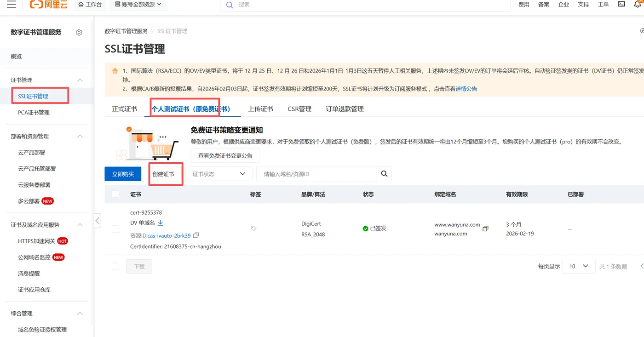This screenshot has width=644, height=337.
Task: Click the magnifier search button beside the domain field
Action: click(384, 174)
